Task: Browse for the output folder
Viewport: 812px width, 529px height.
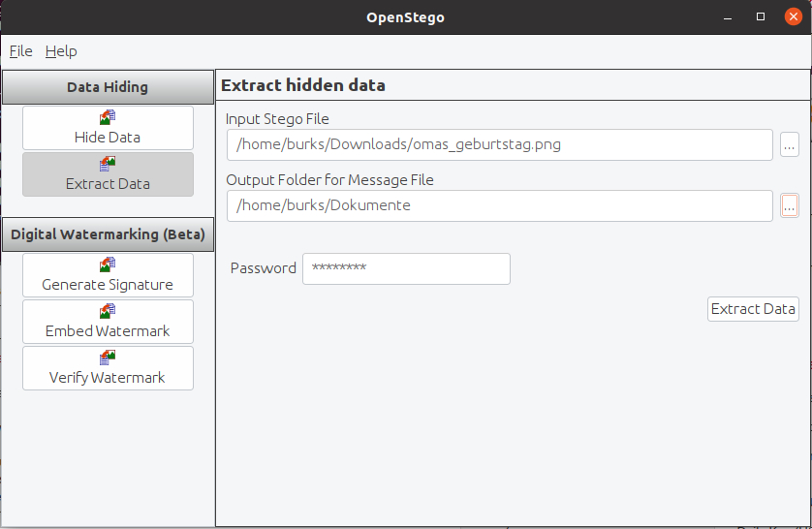Action: click(789, 205)
